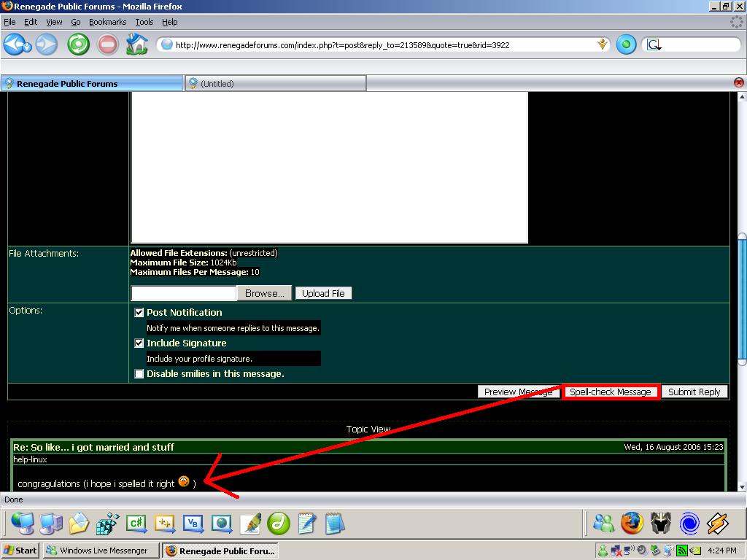Click the Forward navigation arrow
The width and height of the screenshot is (747, 560).
coord(46,44)
